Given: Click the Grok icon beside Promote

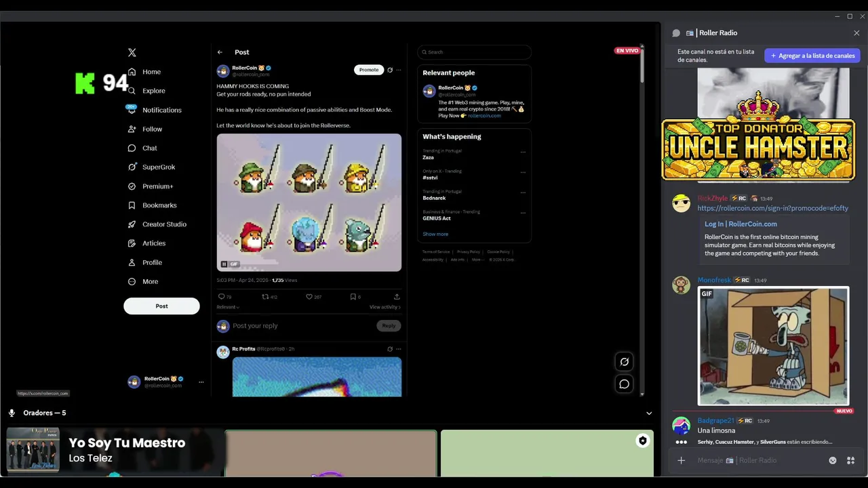Looking at the screenshot, I should 390,70.
